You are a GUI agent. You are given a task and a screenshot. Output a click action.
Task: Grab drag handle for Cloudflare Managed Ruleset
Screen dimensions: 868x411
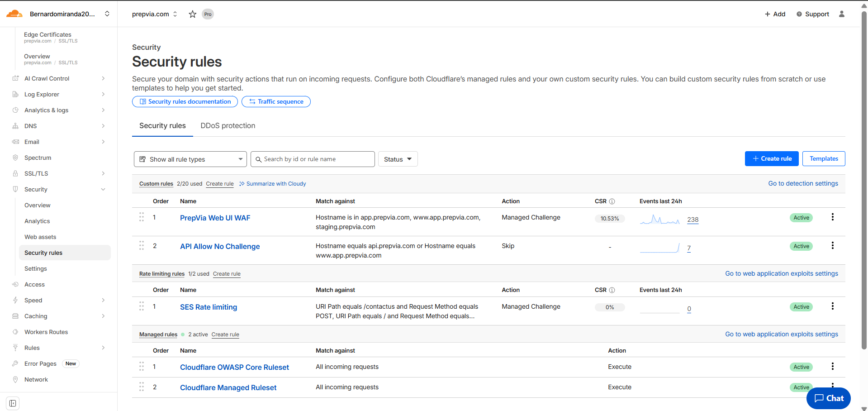[142, 387]
